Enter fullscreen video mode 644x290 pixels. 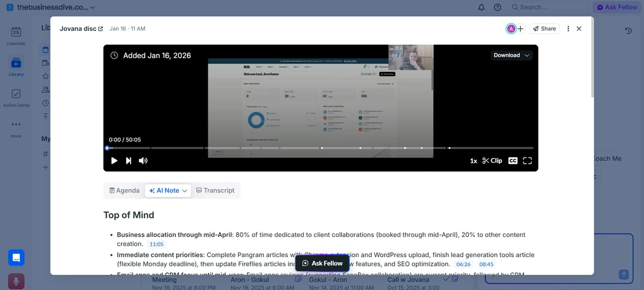pyautogui.click(x=527, y=160)
